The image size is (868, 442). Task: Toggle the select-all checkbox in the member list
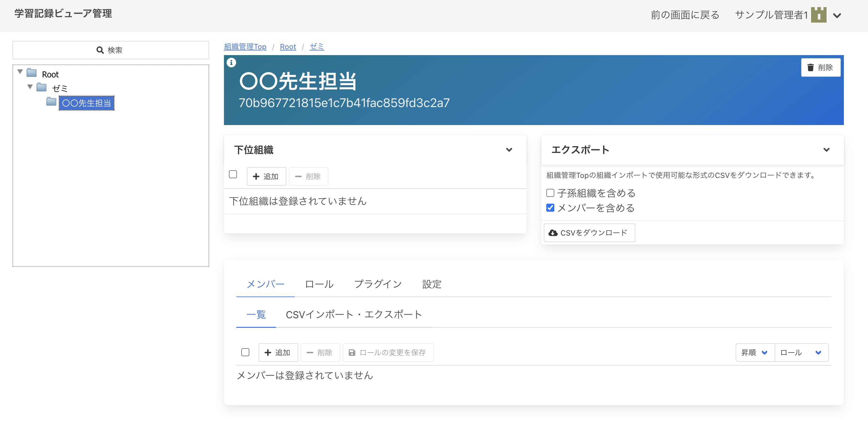[245, 352]
